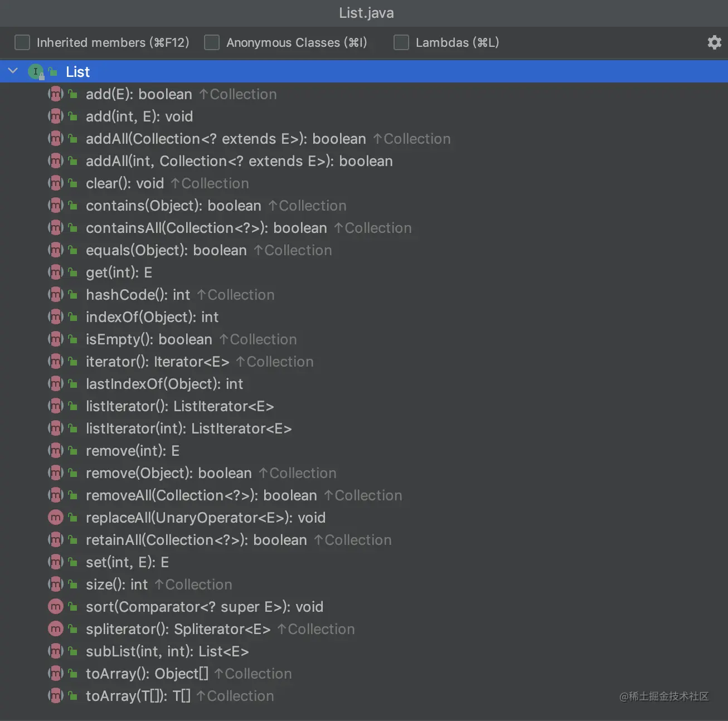Click Collection link next to hashCode()
Viewport: 728px width, 721px height.
[x=236, y=295]
